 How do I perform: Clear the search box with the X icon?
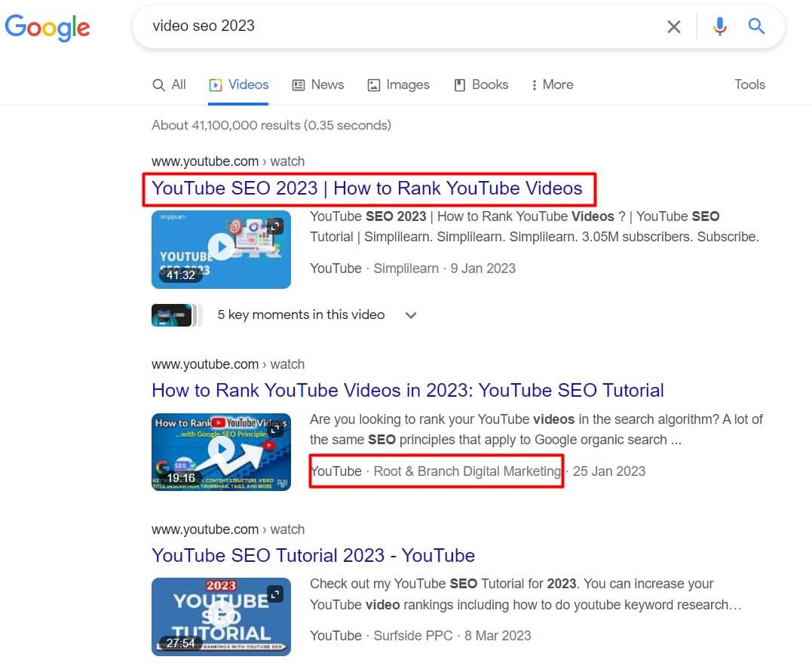(673, 27)
